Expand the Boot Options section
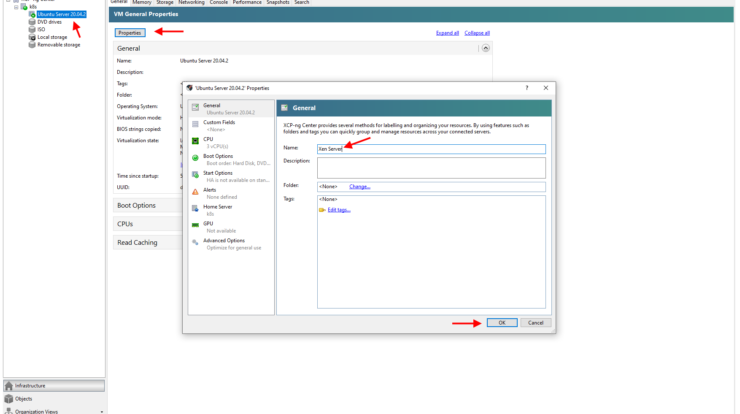This screenshot has width=740, height=414. (x=137, y=205)
